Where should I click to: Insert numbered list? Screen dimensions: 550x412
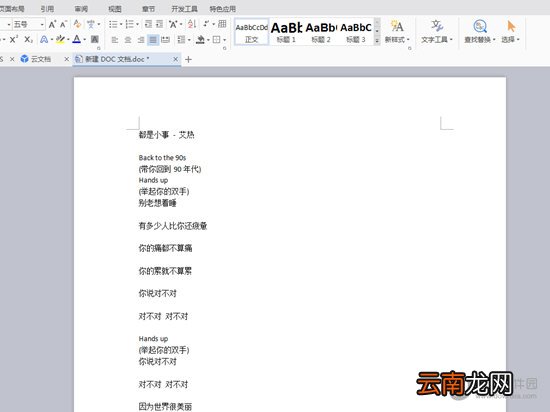click(x=129, y=24)
